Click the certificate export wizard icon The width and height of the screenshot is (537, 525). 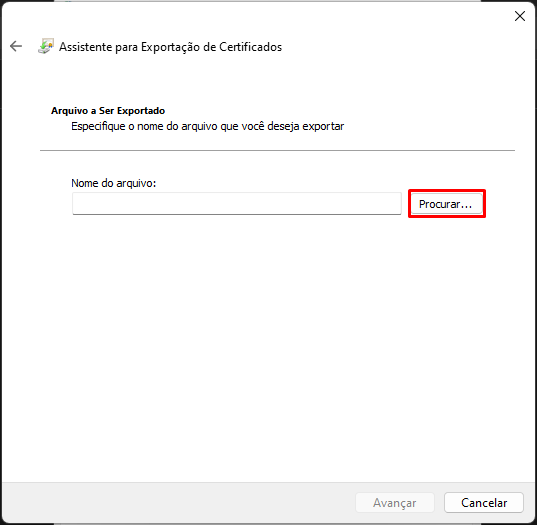click(x=46, y=46)
